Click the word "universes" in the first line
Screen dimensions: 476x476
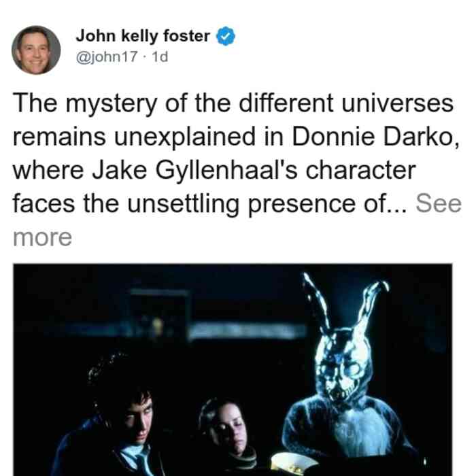point(397,103)
